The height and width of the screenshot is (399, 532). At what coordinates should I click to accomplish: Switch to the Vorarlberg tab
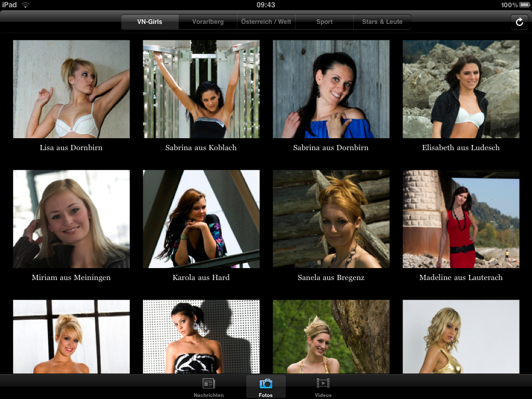(208, 22)
